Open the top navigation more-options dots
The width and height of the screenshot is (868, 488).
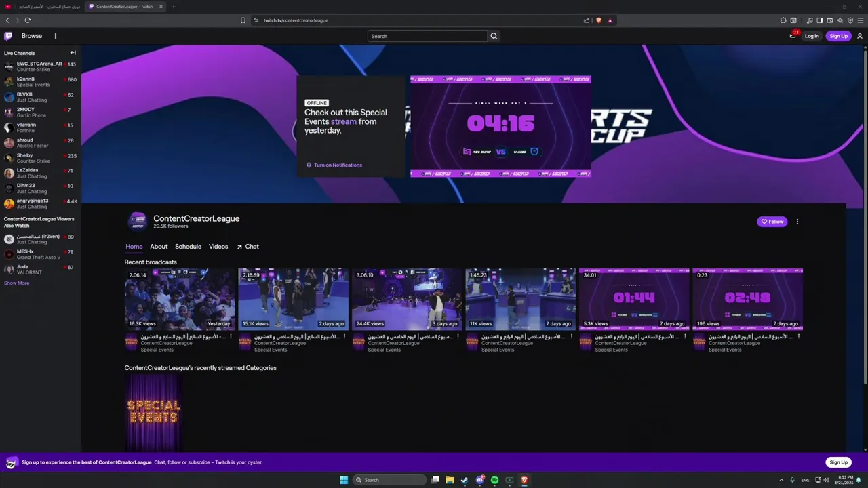(56, 36)
